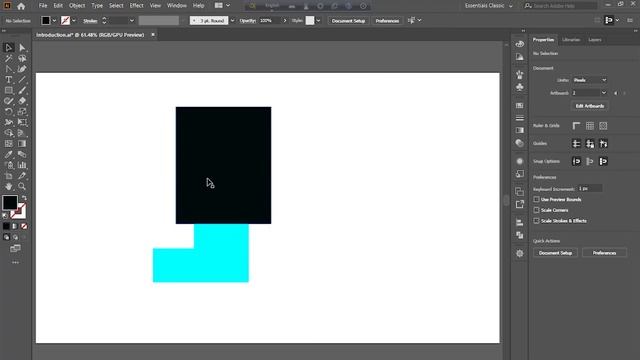Open Edit Toolbar three-dots button
This screenshot has height=360, width=640.
click(16, 262)
